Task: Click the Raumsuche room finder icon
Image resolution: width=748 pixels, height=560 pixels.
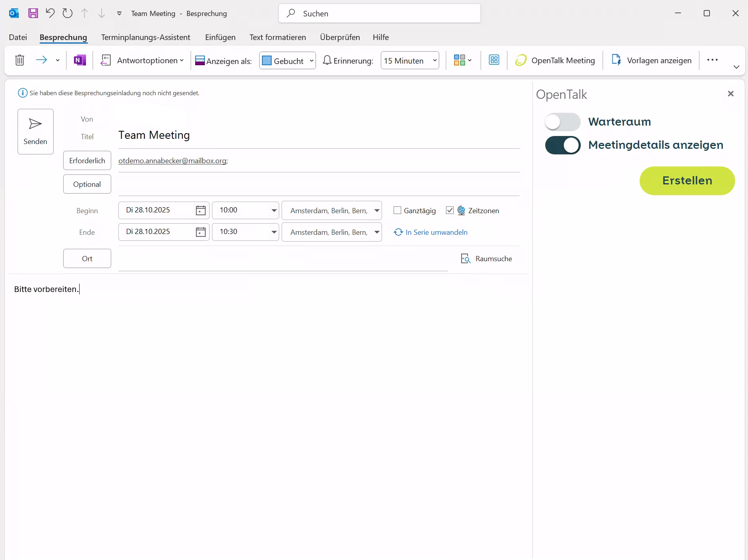Action: tap(466, 259)
